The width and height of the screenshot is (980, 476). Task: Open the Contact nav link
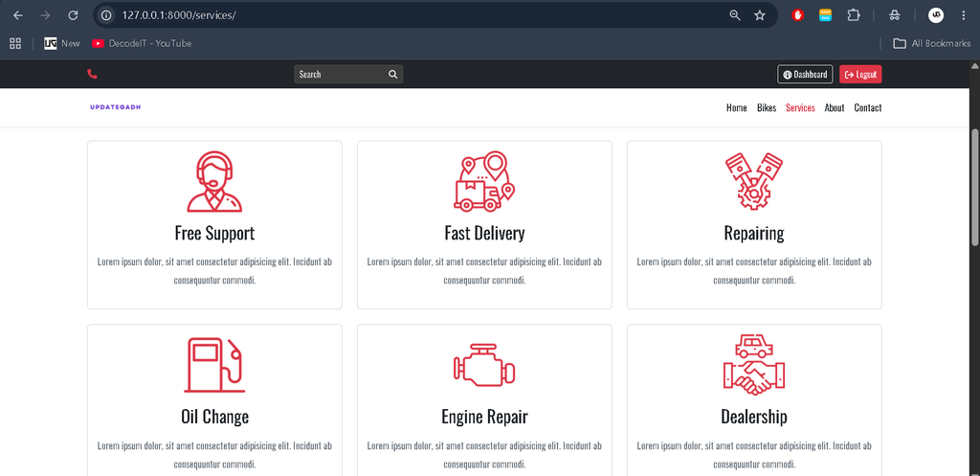click(867, 107)
